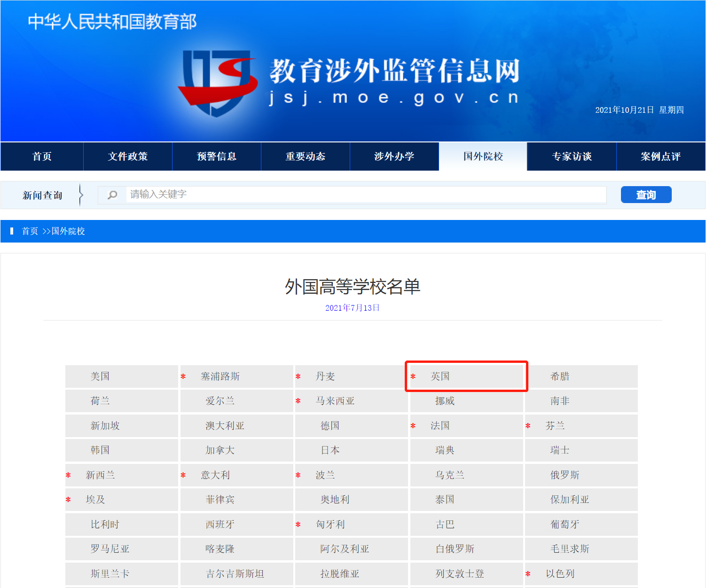Switch to the 重要动态 navigation tab
Viewport: 707px width, 588px height.
point(306,157)
